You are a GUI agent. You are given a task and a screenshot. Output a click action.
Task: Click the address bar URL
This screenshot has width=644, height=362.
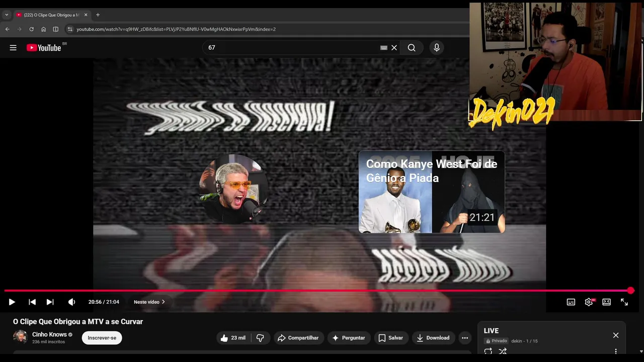coord(176,29)
